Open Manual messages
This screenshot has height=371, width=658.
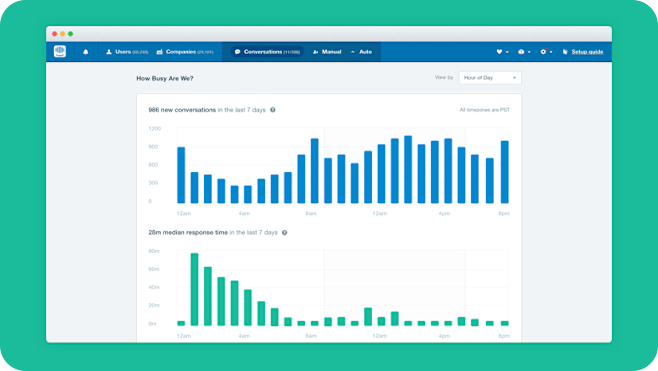click(x=327, y=52)
